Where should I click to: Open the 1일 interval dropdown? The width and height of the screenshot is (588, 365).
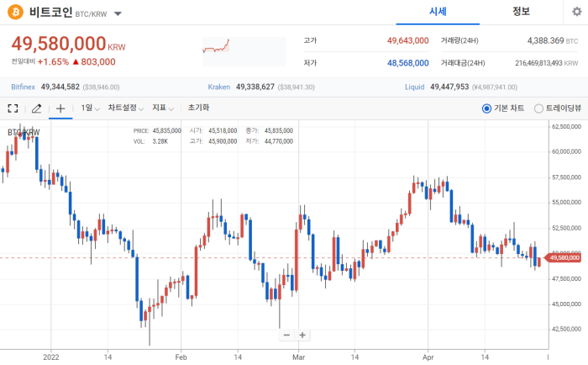(91, 108)
